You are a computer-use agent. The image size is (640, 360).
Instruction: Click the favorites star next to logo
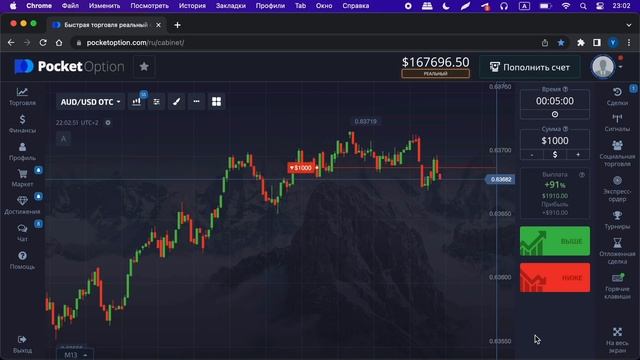(144, 67)
